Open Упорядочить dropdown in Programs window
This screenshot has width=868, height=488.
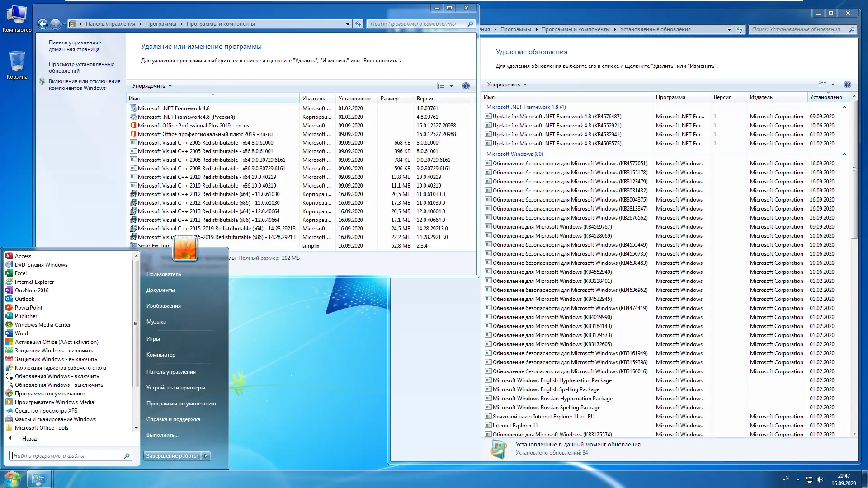[152, 86]
